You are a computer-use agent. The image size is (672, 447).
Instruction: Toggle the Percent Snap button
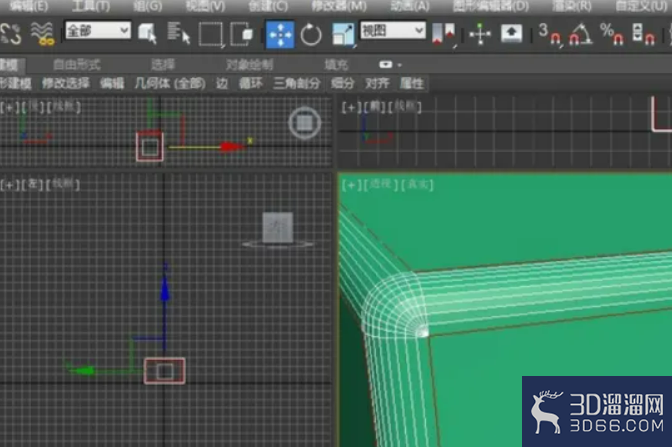point(612,34)
